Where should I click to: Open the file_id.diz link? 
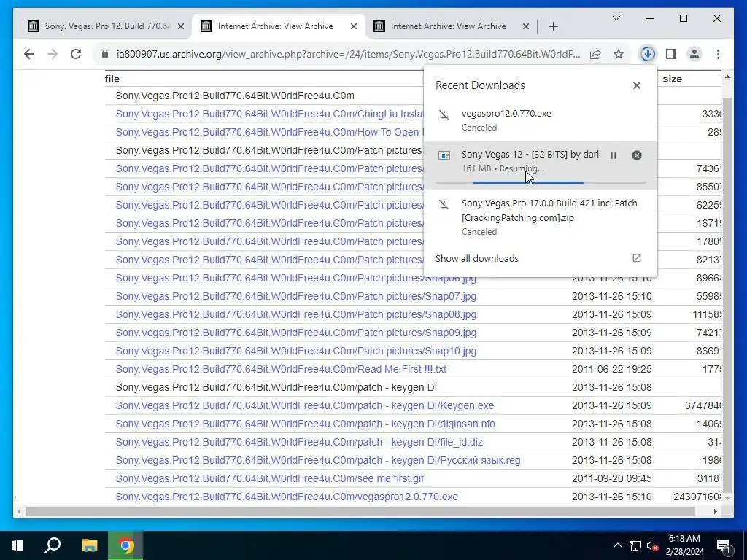tap(299, 442)
